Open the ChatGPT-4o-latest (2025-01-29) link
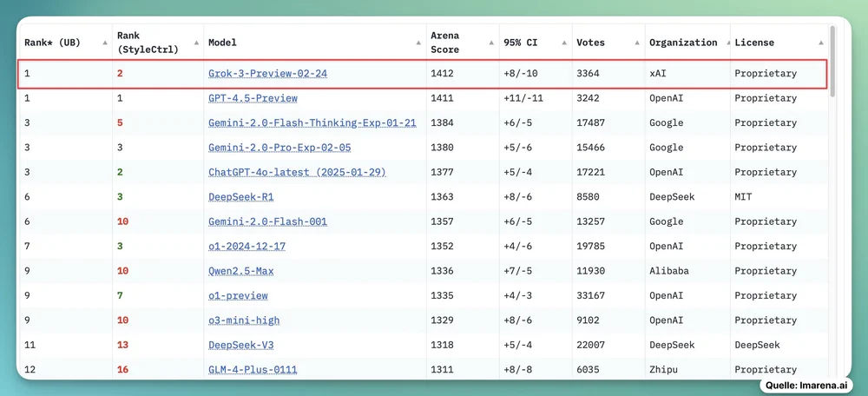This screenshot has width=868, height=396. click(297, 172)
